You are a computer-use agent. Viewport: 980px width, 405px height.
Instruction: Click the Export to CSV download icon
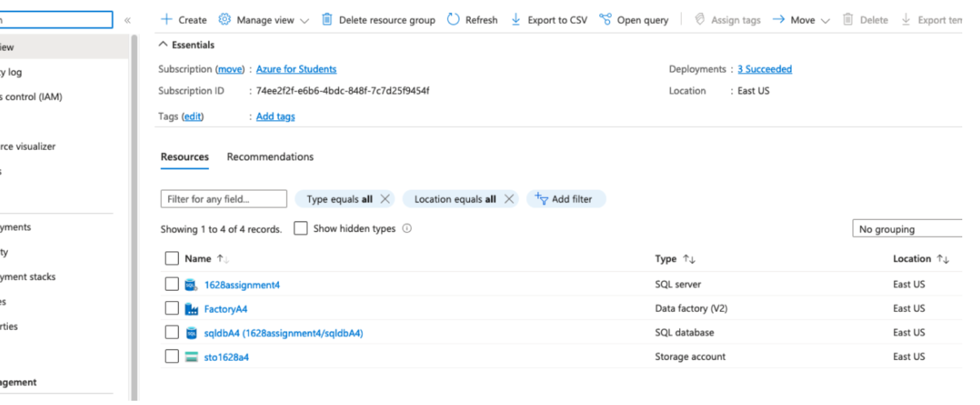[x=516, y=20]
